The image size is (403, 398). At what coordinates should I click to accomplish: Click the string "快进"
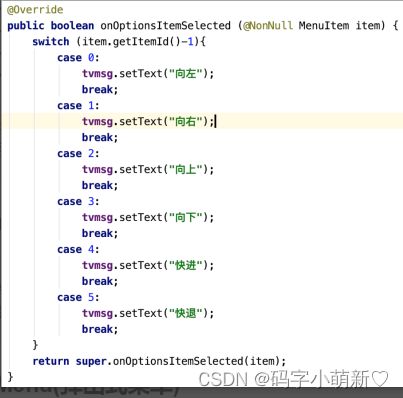(186, 265)
